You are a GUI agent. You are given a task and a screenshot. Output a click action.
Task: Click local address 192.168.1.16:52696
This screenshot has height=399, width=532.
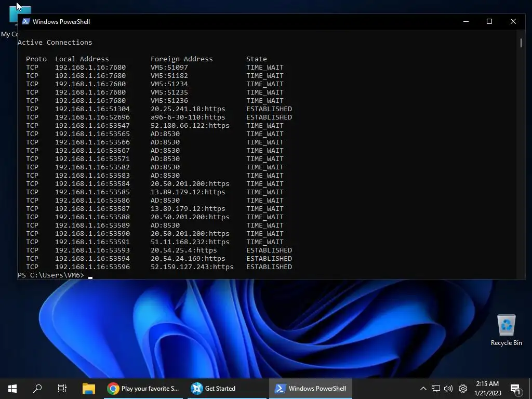92,117
